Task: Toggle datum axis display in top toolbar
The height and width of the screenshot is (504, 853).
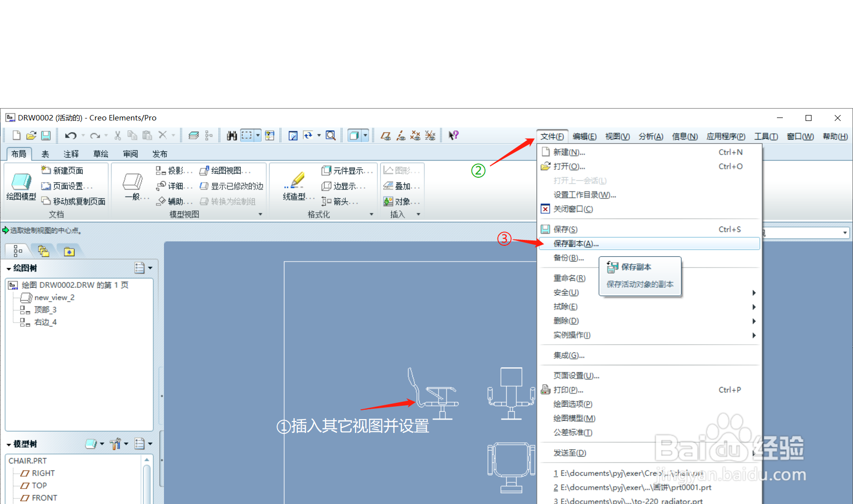Action: coord(401,135)
